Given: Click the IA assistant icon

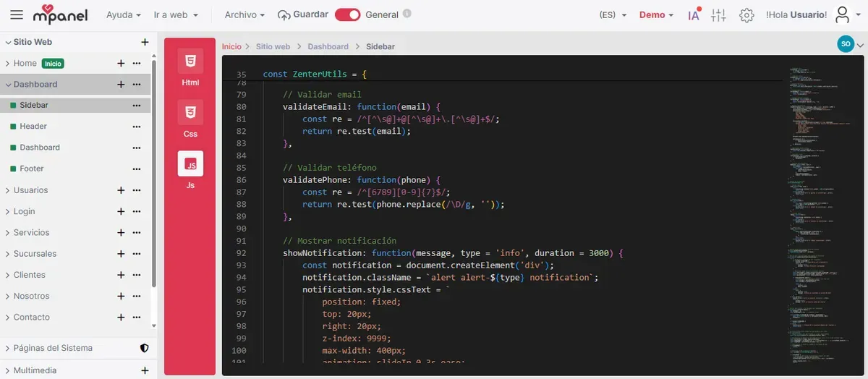Looking at the screenshot, I should tap(694, 15).
